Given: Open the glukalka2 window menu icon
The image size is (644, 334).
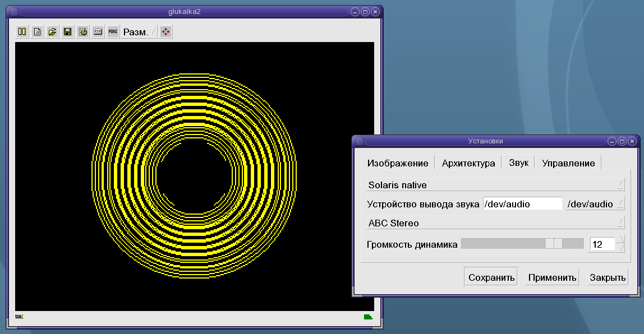Looking at the screenshot, I should click(14, 12).
